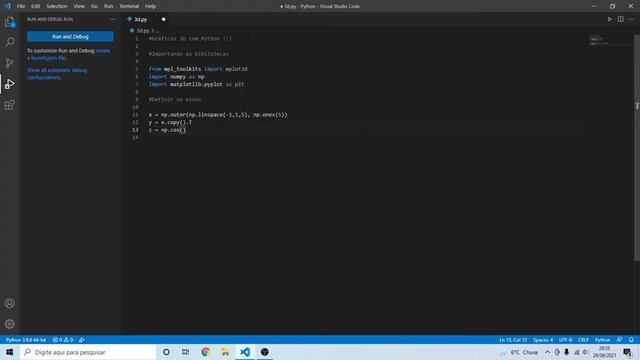Image resolution: width=640 pixels, height=360 pixels.
Task: Open the Selection menu
Action: [x=56, y=6]
